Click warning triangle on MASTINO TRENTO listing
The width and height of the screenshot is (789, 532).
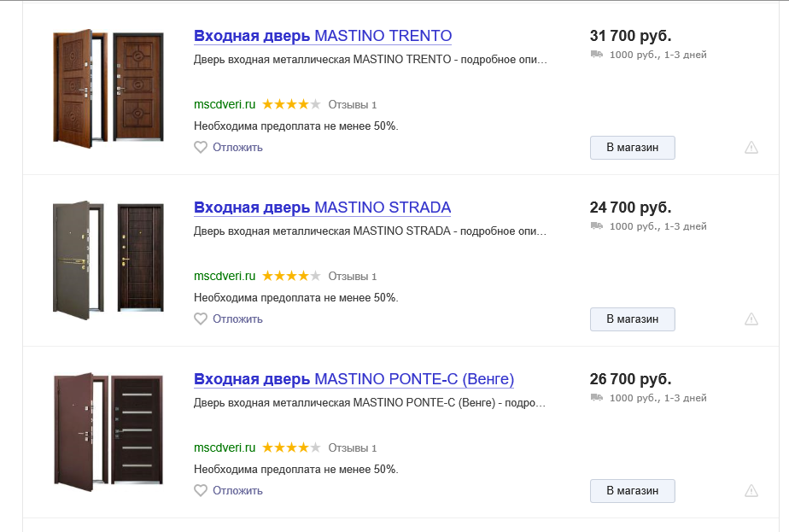pyautogui.click(x=751, y=147)
